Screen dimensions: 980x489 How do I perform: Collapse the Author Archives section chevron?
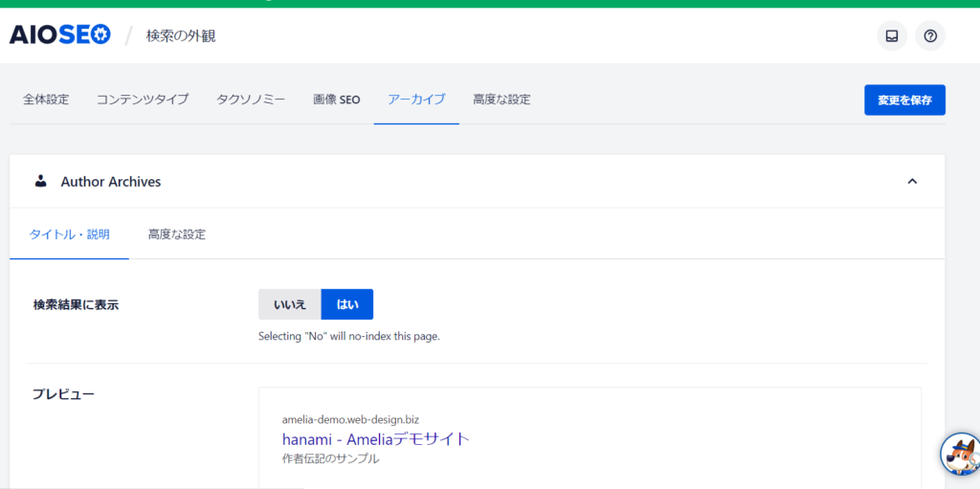point(912,181)
